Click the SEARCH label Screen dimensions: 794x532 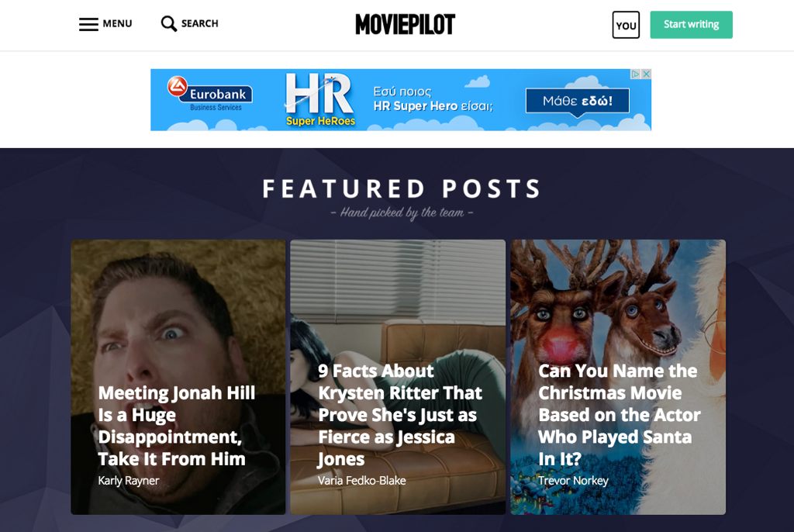(199, 24)
